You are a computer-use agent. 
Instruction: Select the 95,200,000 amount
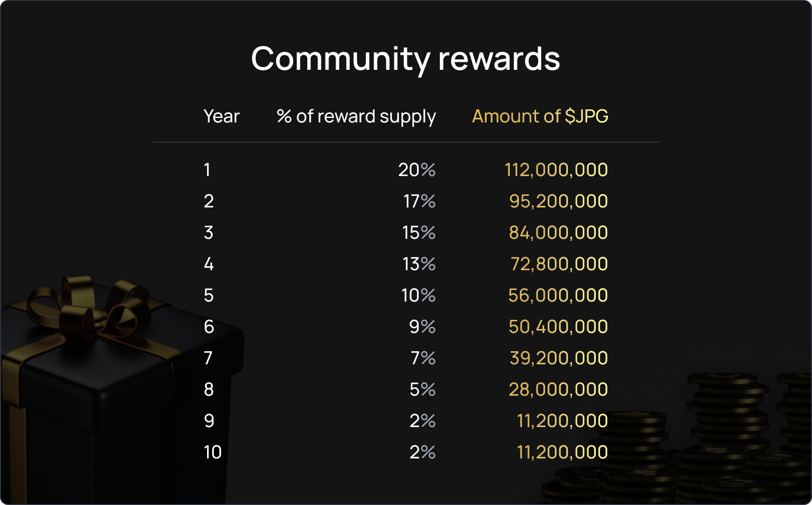click(x=558, y=201)
